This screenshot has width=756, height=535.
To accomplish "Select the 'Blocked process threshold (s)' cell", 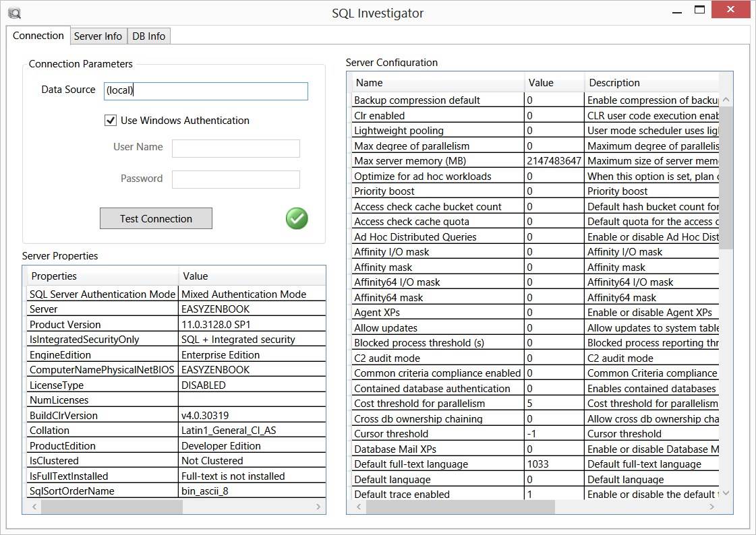I will 438,343.
